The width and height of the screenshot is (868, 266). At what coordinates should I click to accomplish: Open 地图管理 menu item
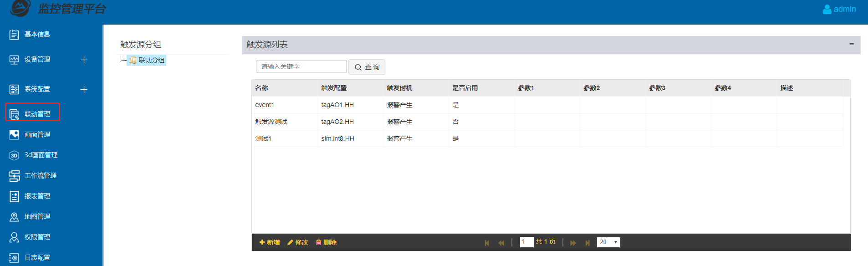pos(37,217)
